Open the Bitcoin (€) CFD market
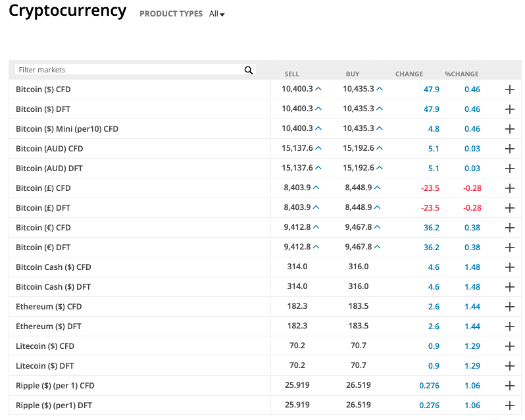This screenshot has width=525, height=420. [43, 228]
